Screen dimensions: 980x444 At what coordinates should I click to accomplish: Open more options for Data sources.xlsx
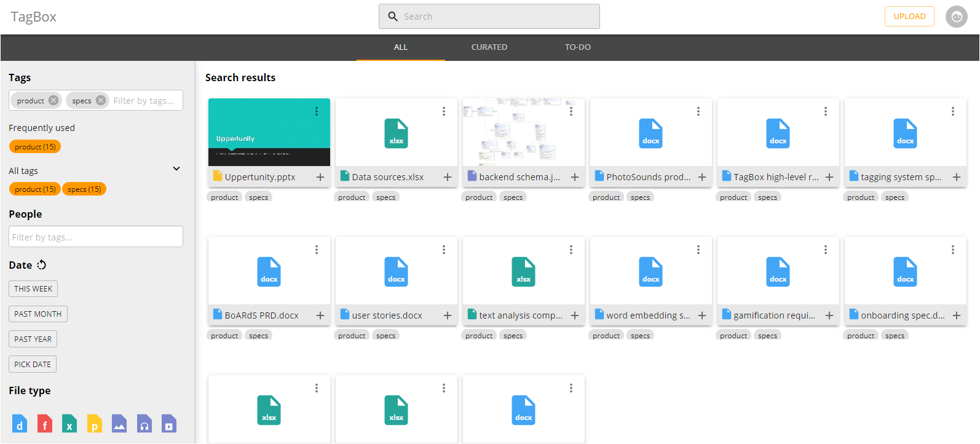point(444,111)
